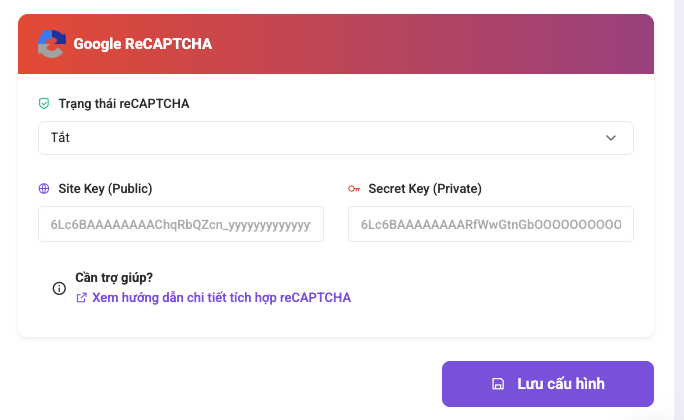Click the red key icon beside Secret Key
The image size is (684, 420).
coord(354,189)
